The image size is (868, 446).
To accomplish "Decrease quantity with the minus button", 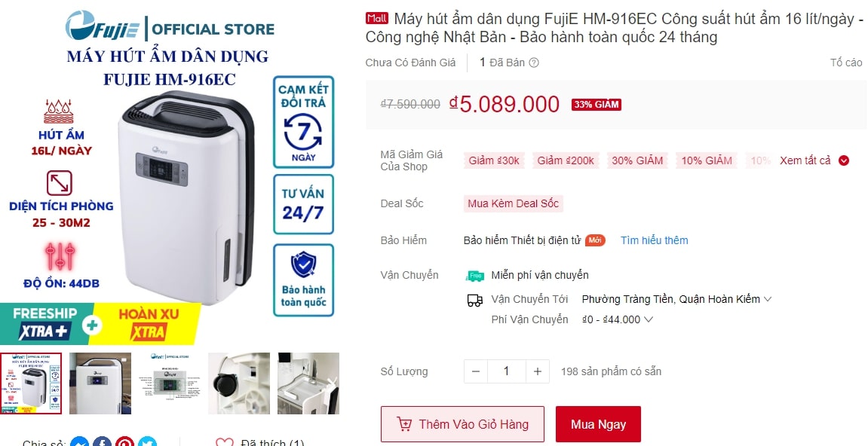I will click(x=476, y=371).
